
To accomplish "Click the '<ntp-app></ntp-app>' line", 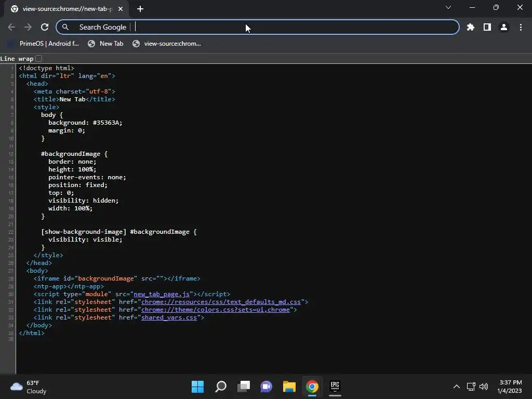I will point(69,286).
